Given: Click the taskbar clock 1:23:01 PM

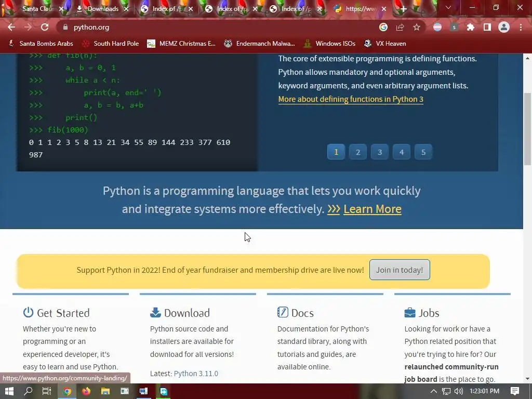Looking at the screenshot, I should pyautogui.click(x=485, y=391).
